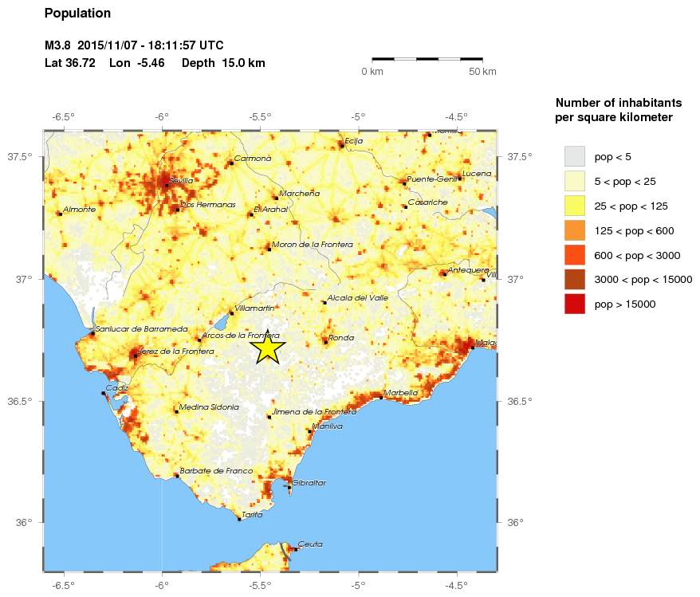
Task: Click the Ceuta label
Action: click(310, 544)
